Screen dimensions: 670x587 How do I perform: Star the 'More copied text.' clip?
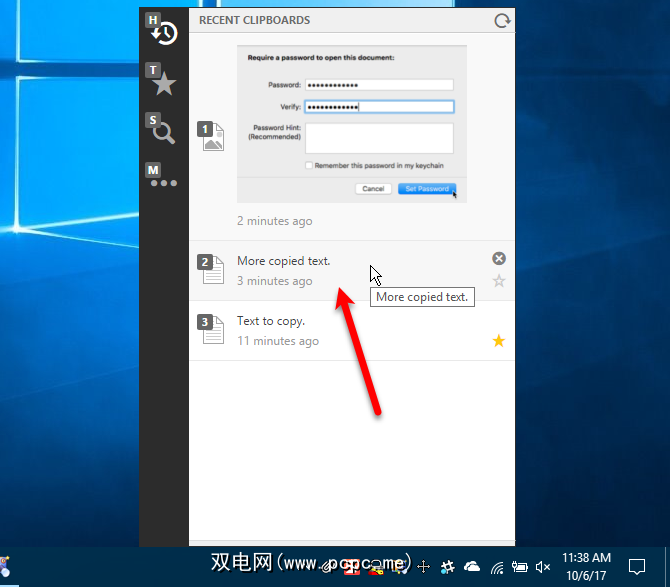tap(499, 281)
